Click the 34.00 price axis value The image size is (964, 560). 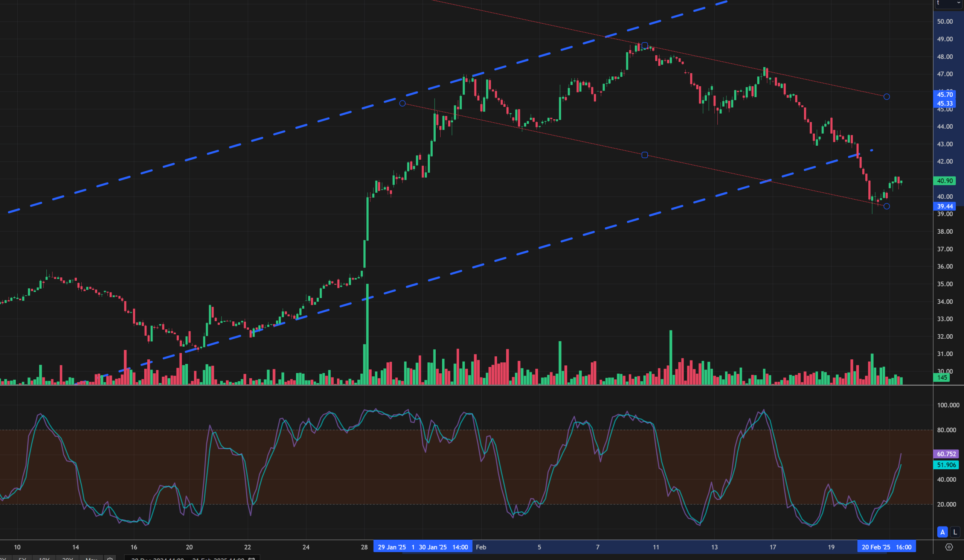(x=944, y=301)
